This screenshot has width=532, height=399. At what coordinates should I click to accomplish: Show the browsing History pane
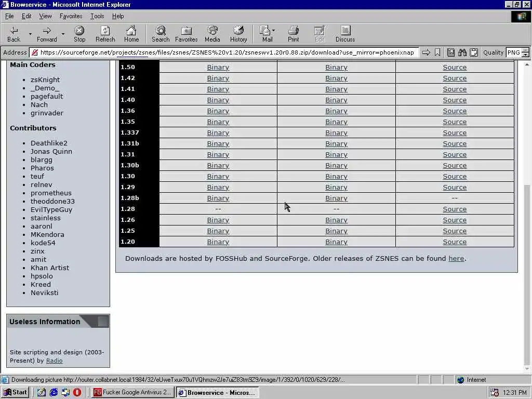238,34
